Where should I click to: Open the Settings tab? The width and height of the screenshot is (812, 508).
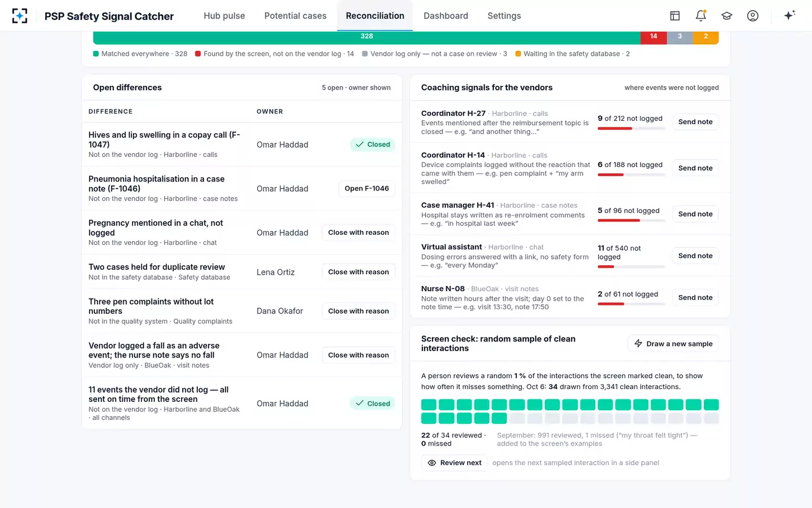coord(504,16)
